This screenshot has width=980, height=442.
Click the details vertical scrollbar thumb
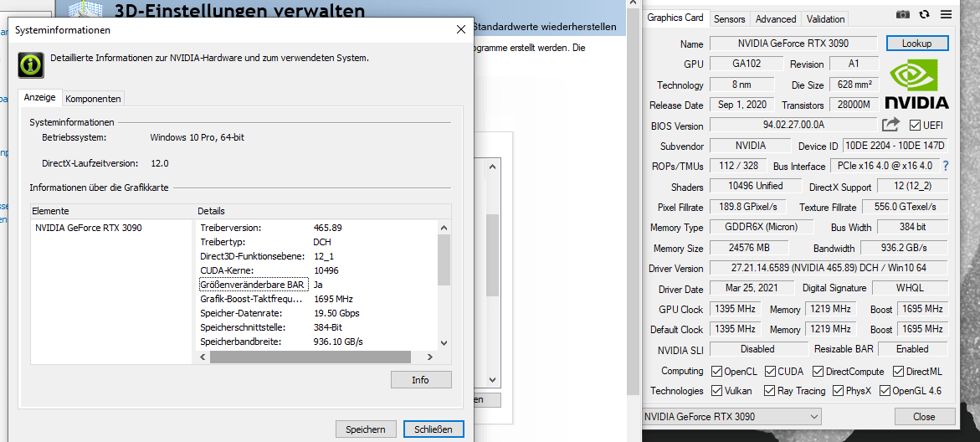pos(444,260)
